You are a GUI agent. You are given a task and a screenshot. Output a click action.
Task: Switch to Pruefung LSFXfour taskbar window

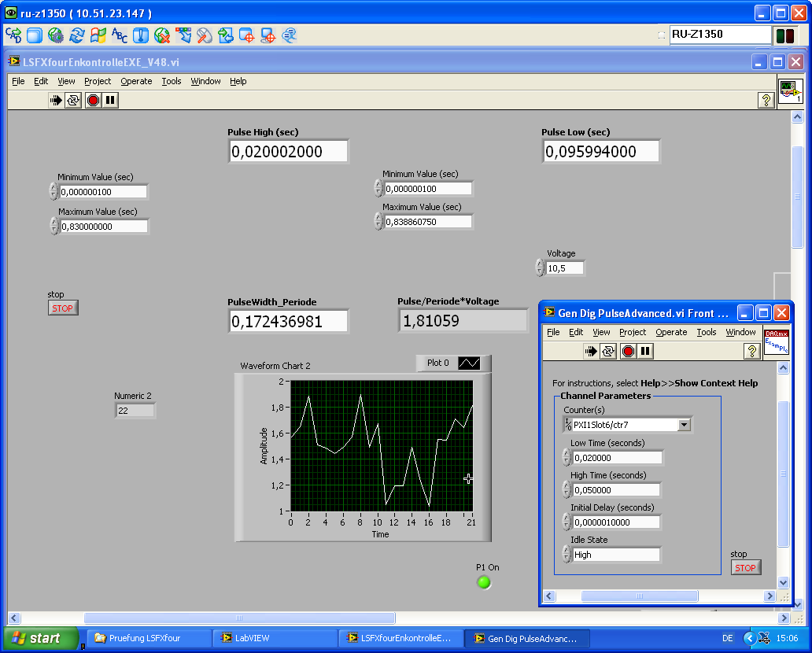click(x=147, y=638)
